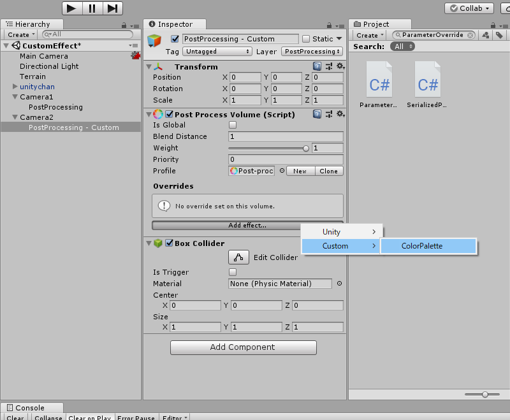Open the Transform help documentation icon
Image resolution: width=510 pixels, height=420 pixels.
[317, 66]
